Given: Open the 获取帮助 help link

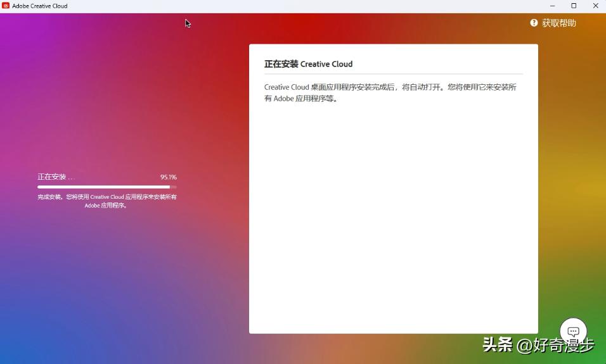Looking at the screenshot, I should click(x=559, y=23).
